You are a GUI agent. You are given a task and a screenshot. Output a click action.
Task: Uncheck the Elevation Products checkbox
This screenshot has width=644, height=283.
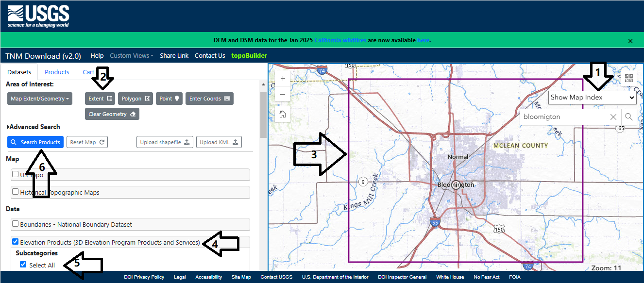coord(16,241)
